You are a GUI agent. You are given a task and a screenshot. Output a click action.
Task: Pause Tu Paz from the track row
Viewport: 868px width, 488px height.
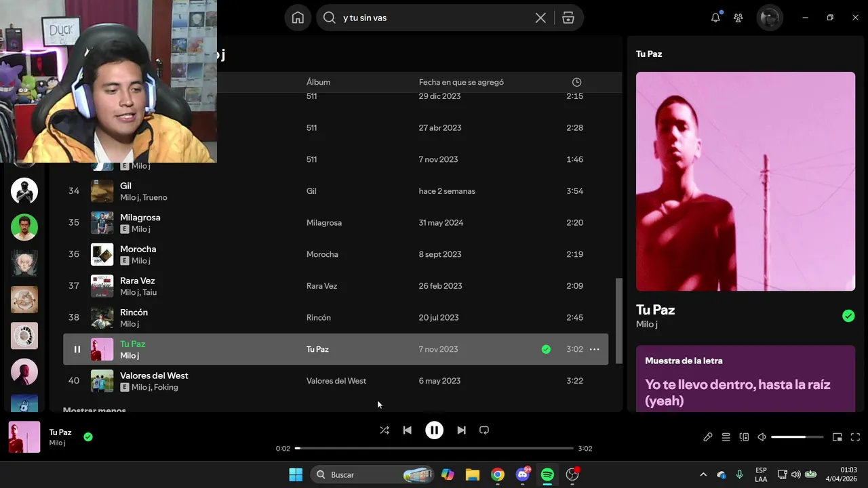[x=77, y=349]
